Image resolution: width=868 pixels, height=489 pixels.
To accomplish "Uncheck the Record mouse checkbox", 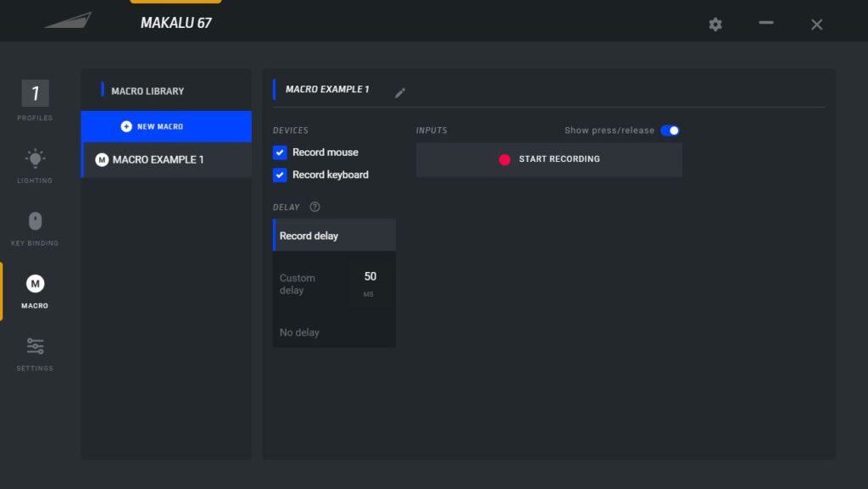I will (281, 153).
